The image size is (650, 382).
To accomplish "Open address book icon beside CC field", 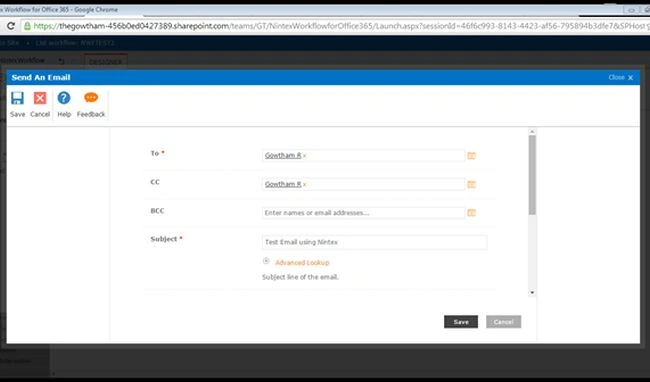I will click(471, 184).
